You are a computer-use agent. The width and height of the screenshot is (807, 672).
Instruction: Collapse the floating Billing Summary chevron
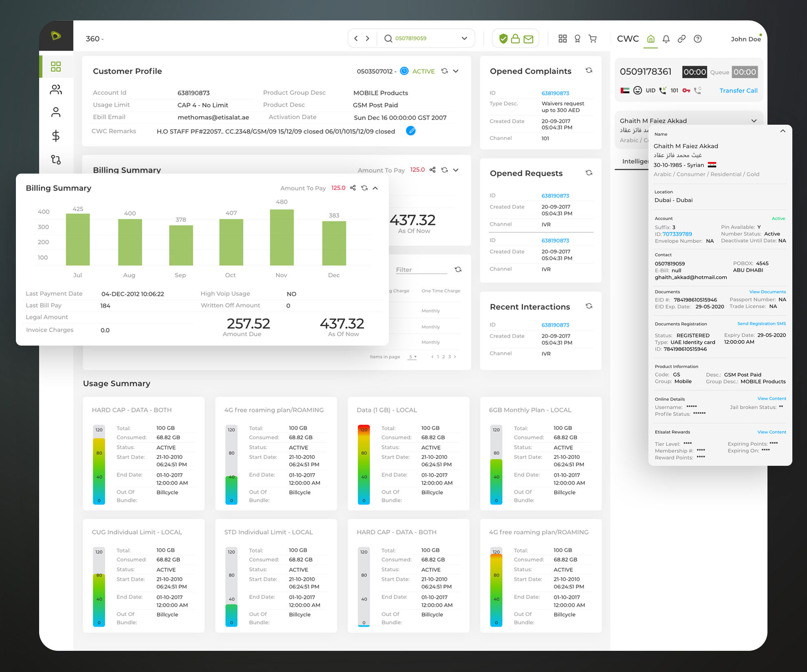click(x=375, y=188)
